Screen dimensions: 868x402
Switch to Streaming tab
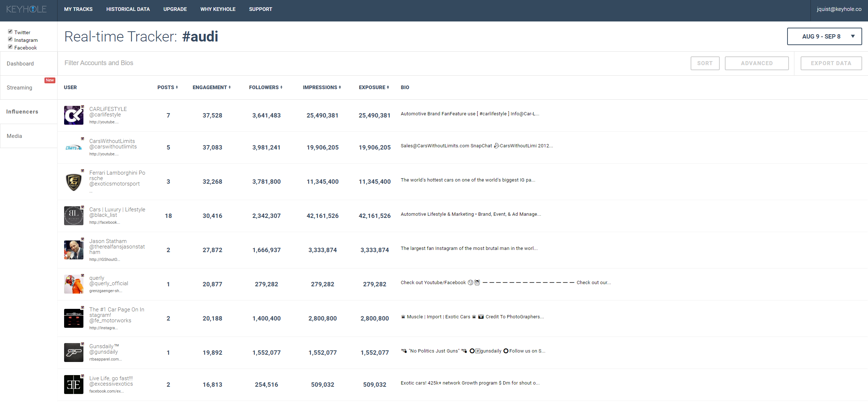(x=29, y=88)
